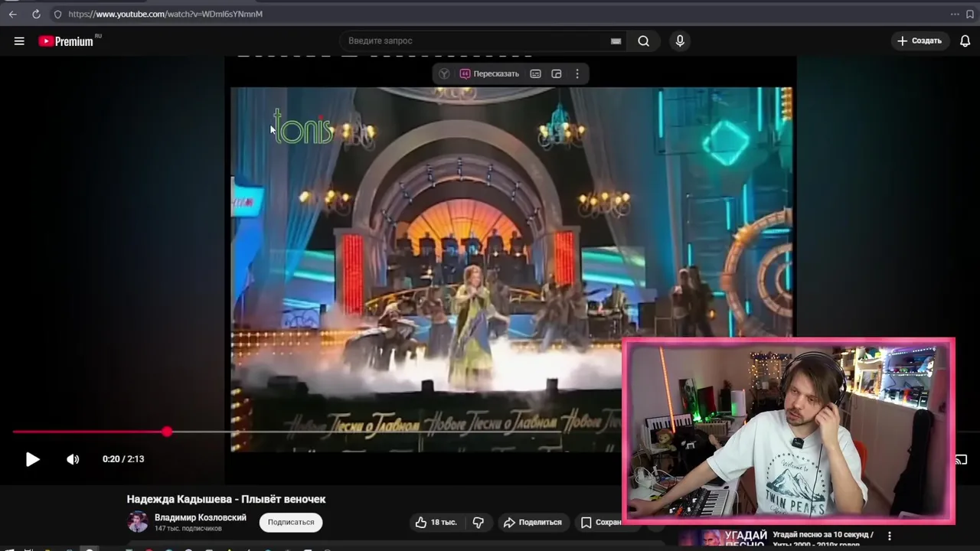Open the browser three-dot menu at top right
The width and height of the screenshot is (980, 551).
tap(955, 14)
